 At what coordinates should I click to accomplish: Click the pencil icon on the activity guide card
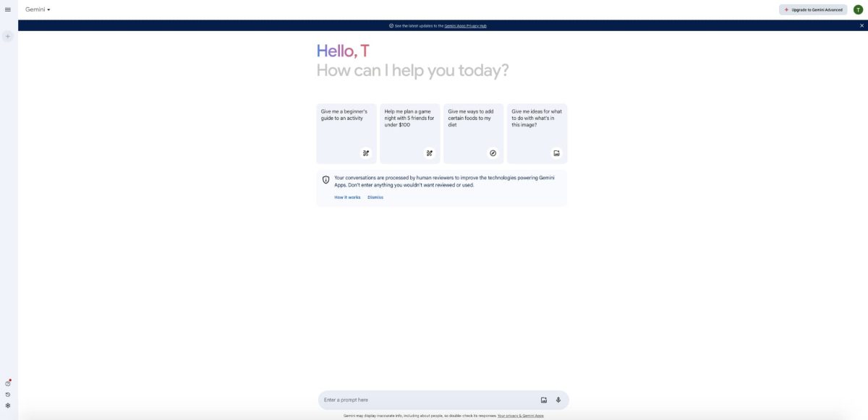click(364, 152)
